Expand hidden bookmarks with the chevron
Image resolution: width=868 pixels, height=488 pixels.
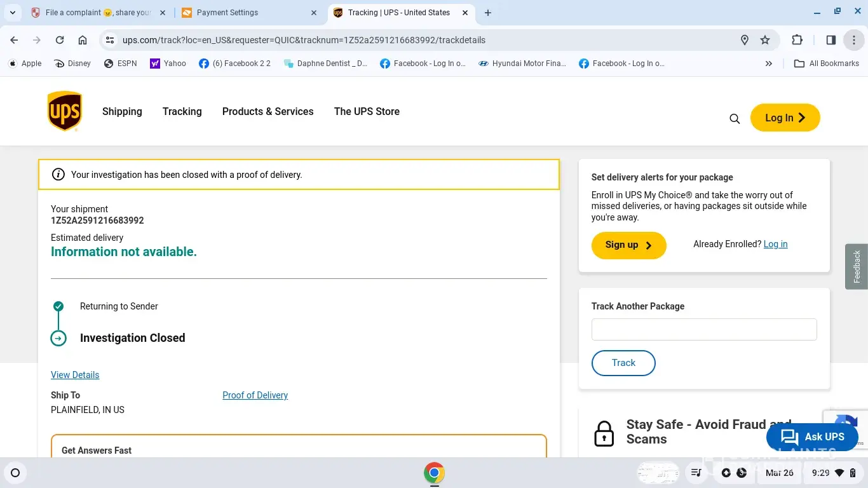tap(769, 64)
